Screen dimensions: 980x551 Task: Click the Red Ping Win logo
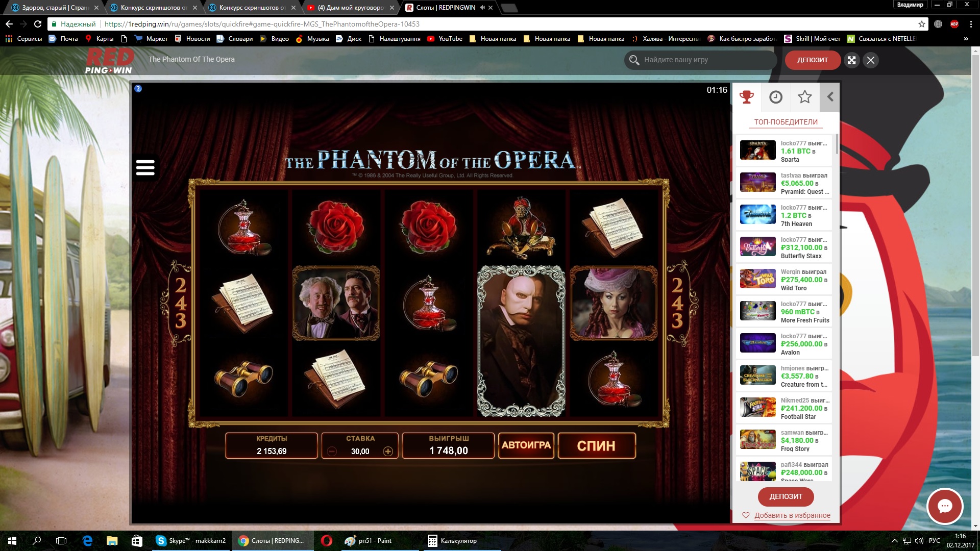coord(109,61)
